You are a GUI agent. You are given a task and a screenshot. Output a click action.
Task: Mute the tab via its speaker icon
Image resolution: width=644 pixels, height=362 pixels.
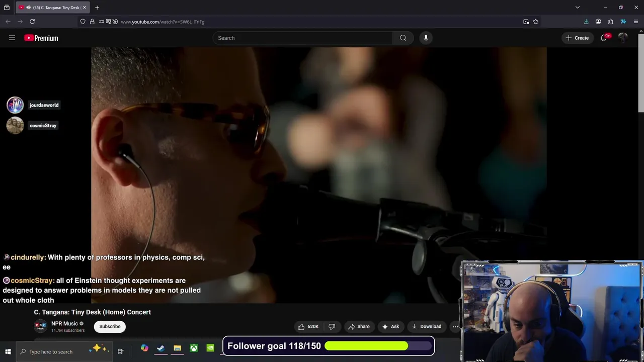(28, 8)
